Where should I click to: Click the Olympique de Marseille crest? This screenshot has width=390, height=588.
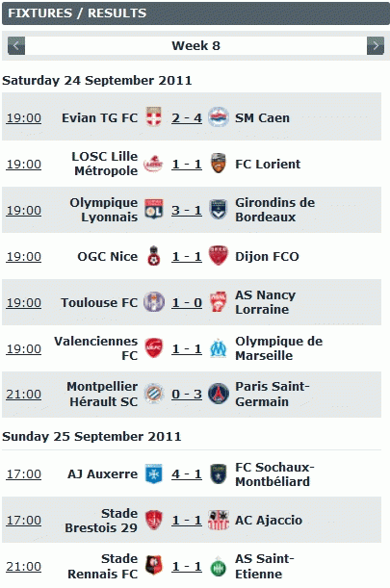[218, 348]
